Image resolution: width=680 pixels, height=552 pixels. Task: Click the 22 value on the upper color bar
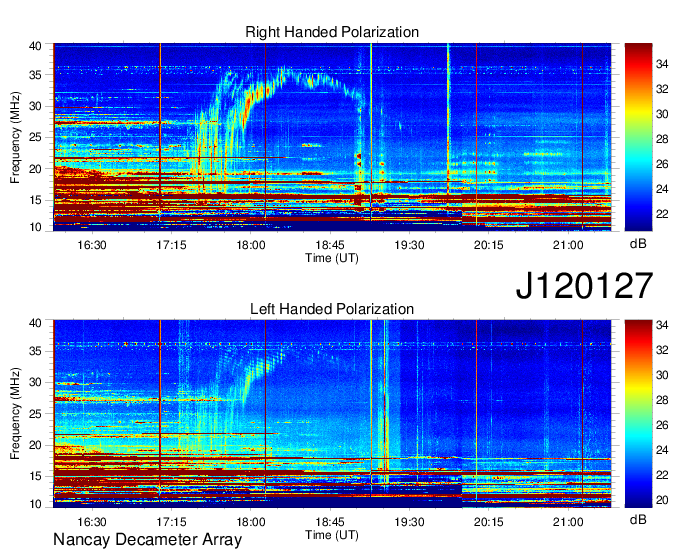[x=662, y=214]
